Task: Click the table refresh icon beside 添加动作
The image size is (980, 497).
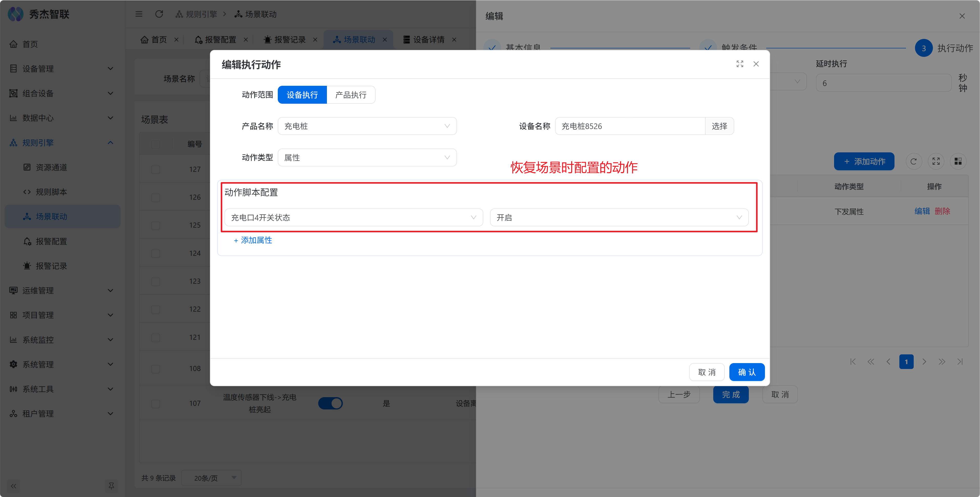Action: pyautogui.click(x=913, y=161)
